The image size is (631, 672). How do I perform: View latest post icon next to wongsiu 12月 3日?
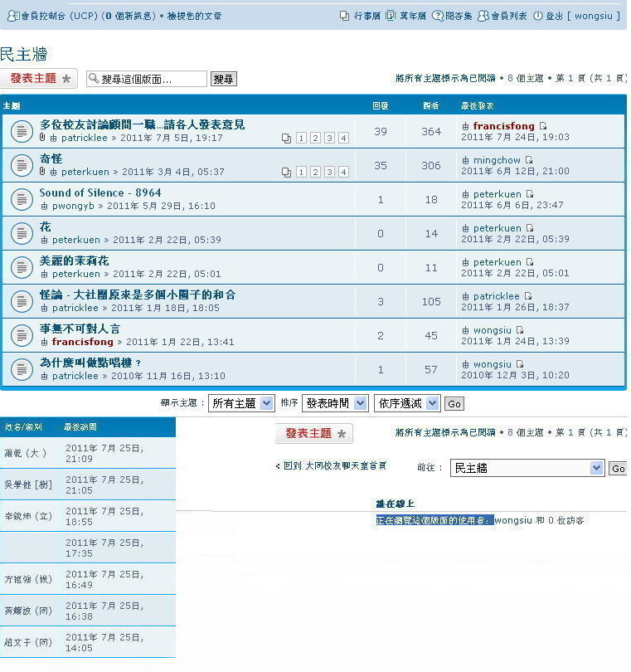tap(520, 364)
